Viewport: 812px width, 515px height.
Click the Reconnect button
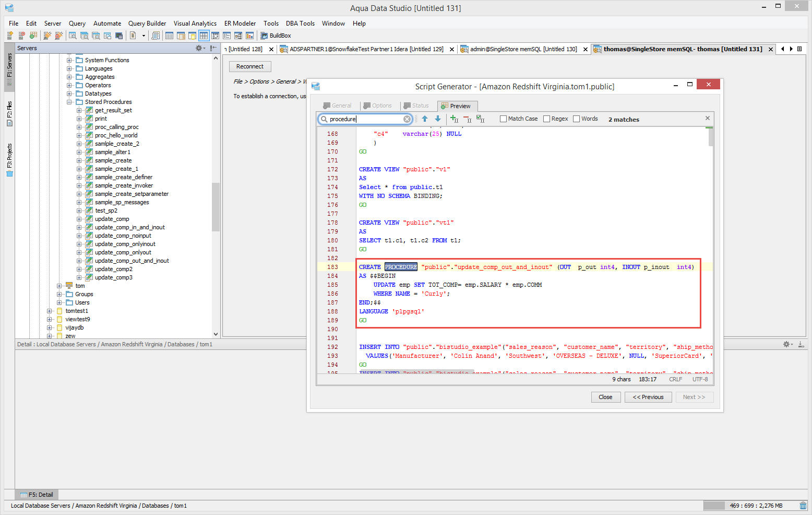(250, 66)
